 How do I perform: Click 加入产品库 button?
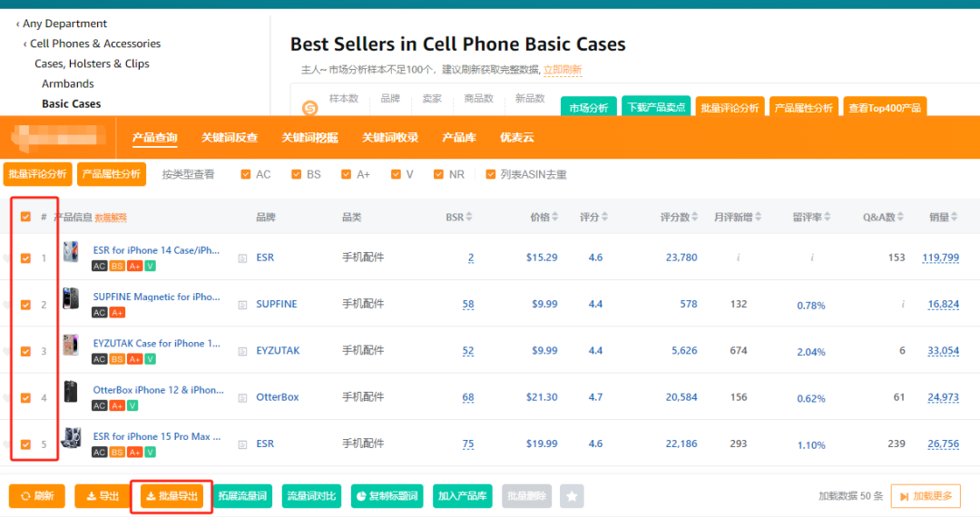click(x=463, y=496)
